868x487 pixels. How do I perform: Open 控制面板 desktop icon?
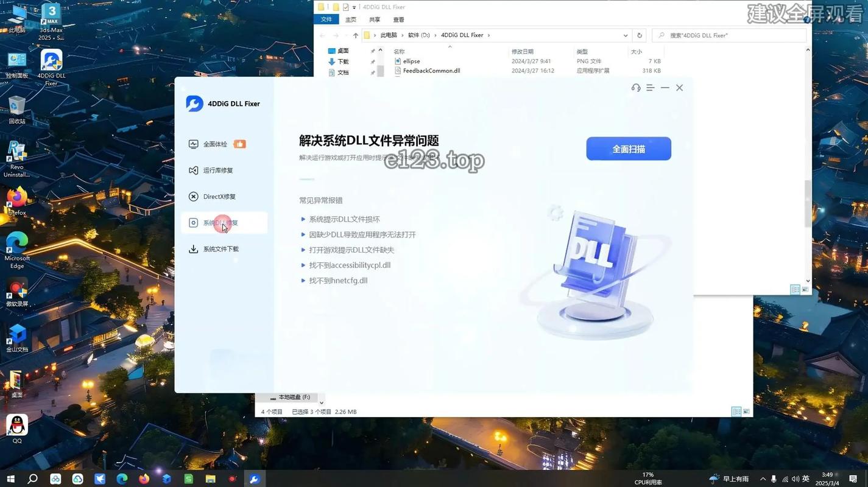[17, 65]
